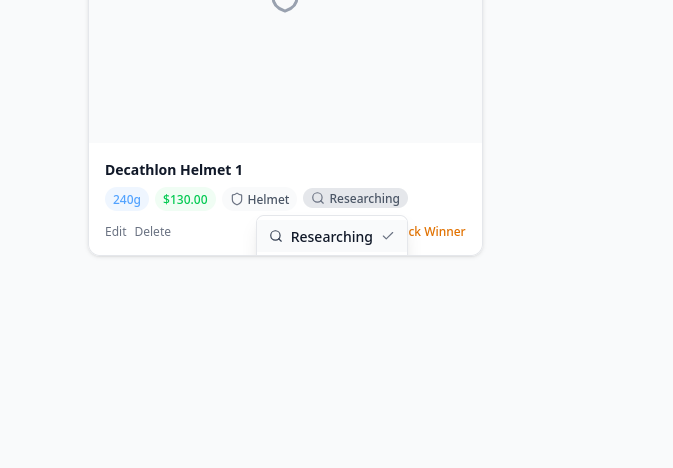Click the empty product image area

tap(285, 80)
